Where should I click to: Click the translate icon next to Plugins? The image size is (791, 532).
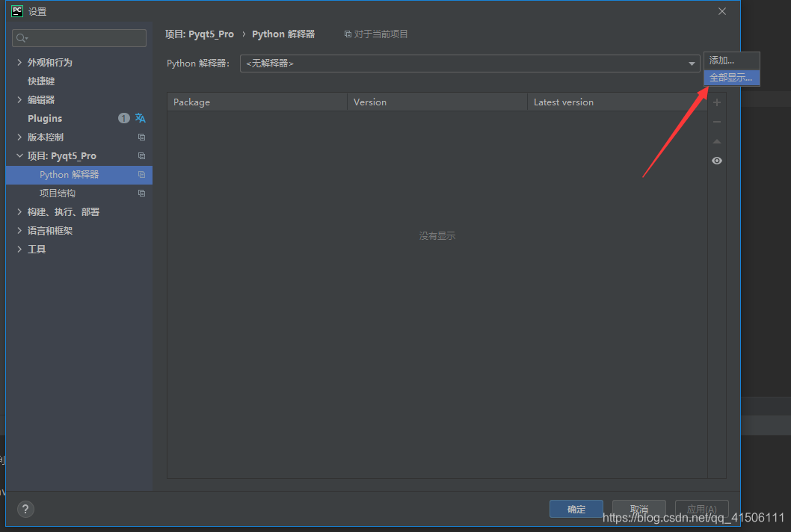pyautogui.click(x=141, y=118)
